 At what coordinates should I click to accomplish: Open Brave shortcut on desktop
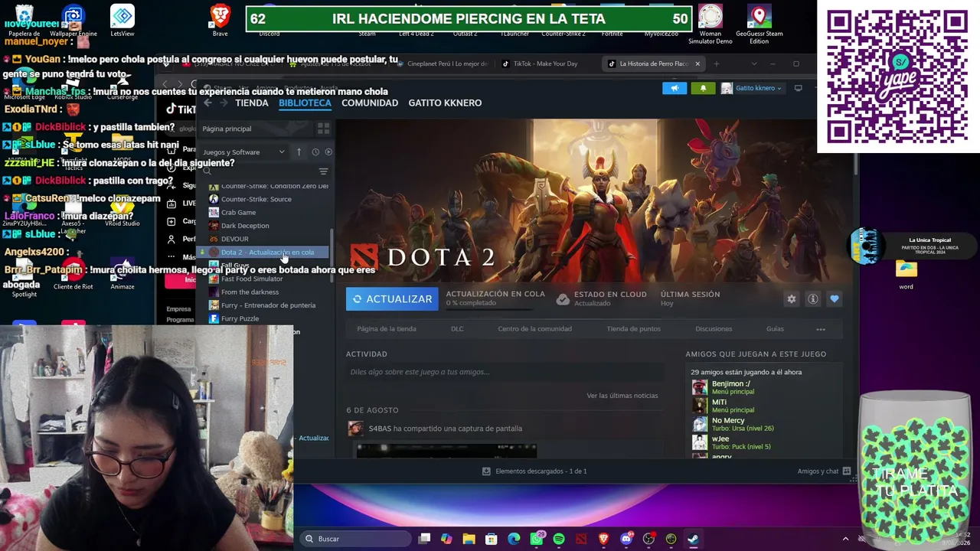[220, 21]
